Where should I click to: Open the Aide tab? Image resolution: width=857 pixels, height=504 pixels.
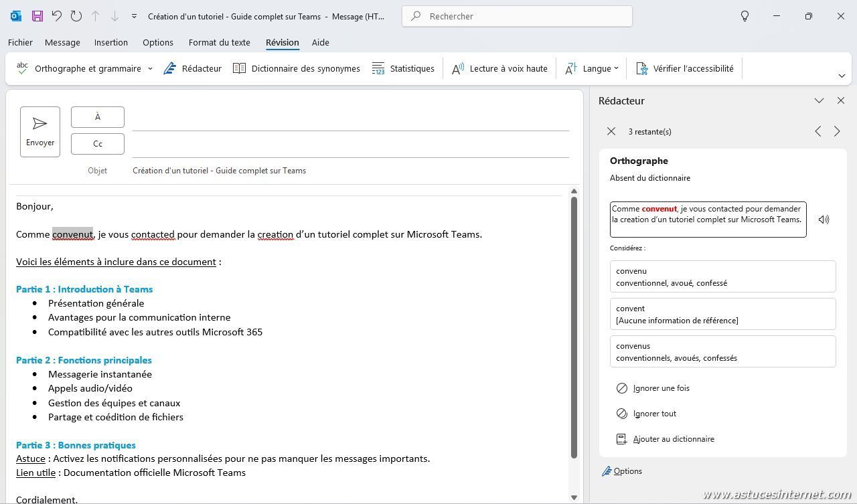click(x=321, y=42)
